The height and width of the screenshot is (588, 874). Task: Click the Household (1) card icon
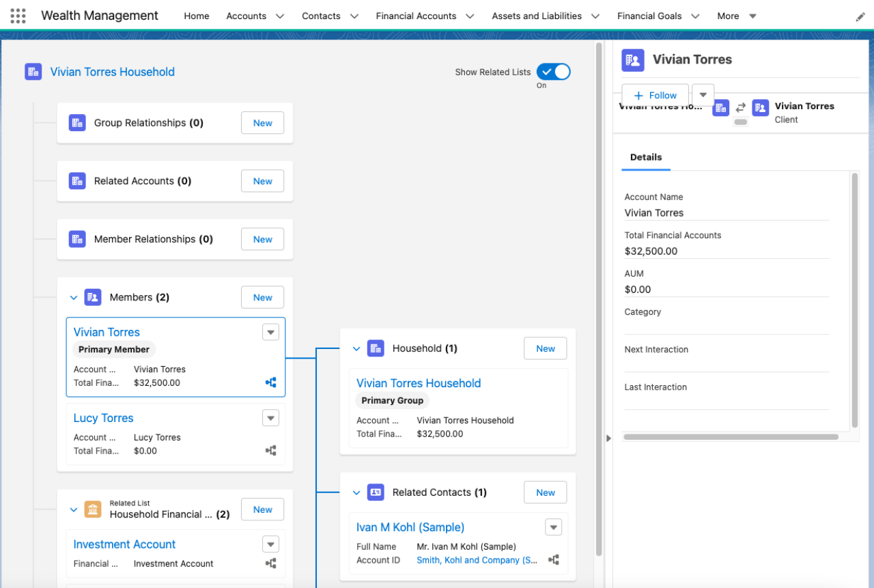(x=376, y=348)
